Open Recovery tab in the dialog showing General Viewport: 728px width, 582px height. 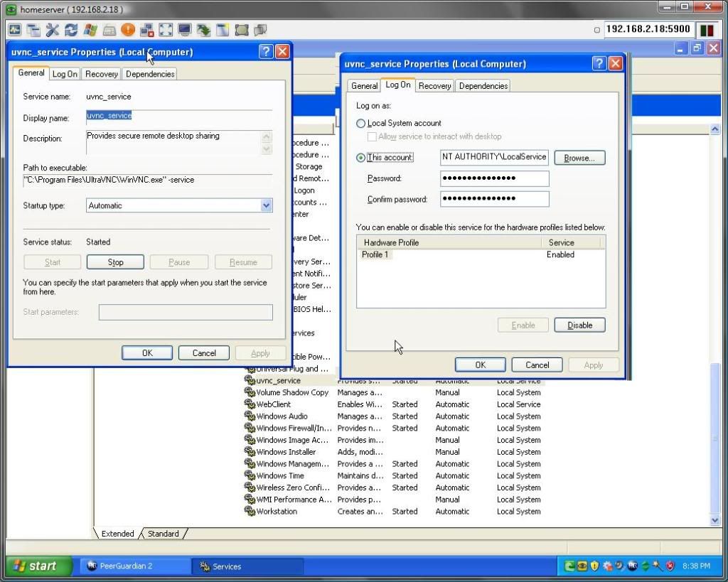102,74
